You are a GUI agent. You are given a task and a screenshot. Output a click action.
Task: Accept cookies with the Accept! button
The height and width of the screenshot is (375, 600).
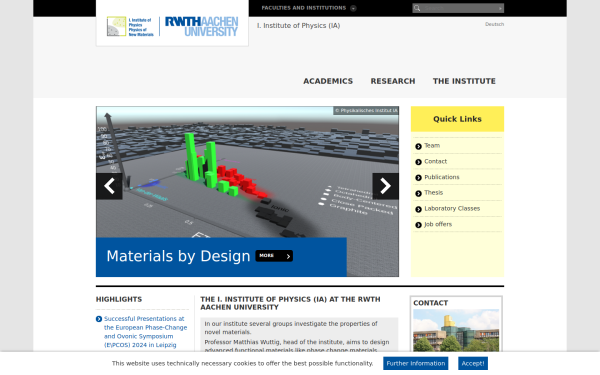(x=473, y=363)
